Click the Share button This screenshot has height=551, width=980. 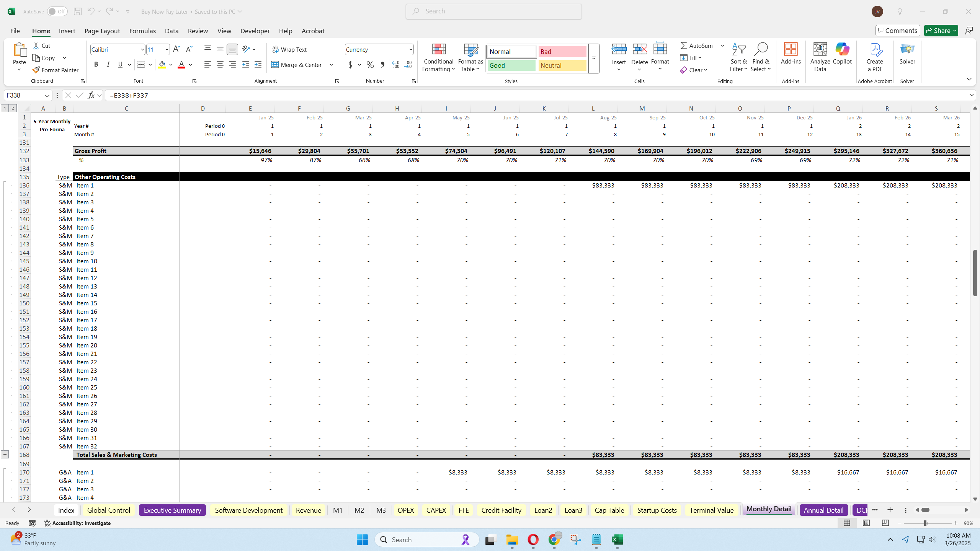point(940,30)
